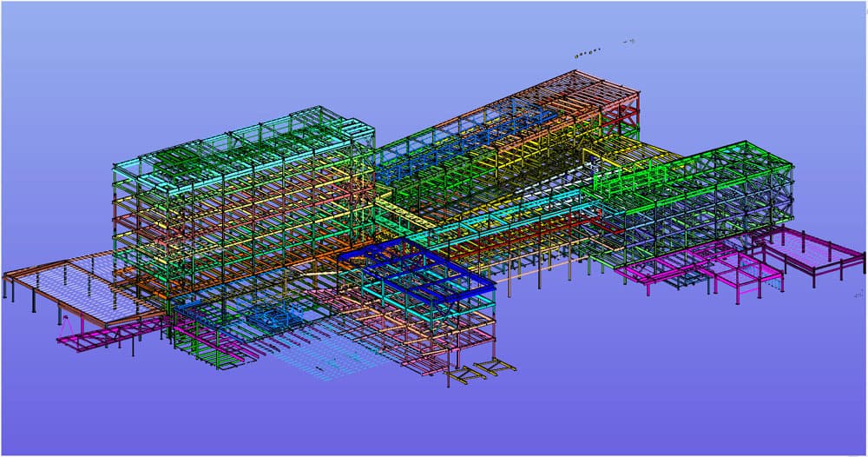868x457 pixels.
Task: Click the red braced end bay at the top
Action: point(622,115)
